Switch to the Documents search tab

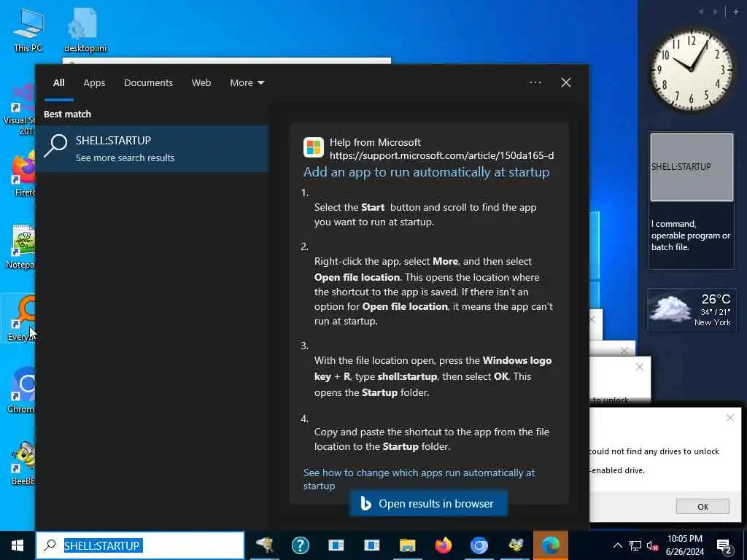pos(148,83)
